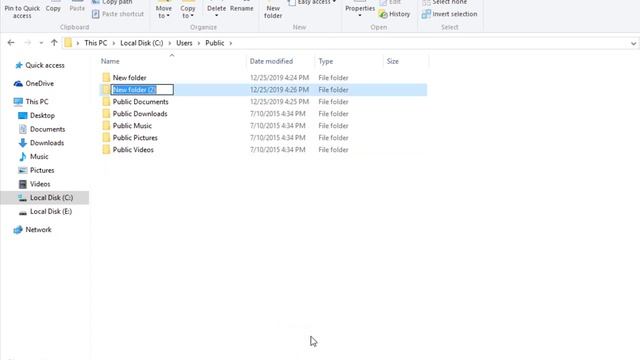Click the folder icon of Public Videos
The height and width of the screenshot is (360, 640).
click(x=106, y=150)
